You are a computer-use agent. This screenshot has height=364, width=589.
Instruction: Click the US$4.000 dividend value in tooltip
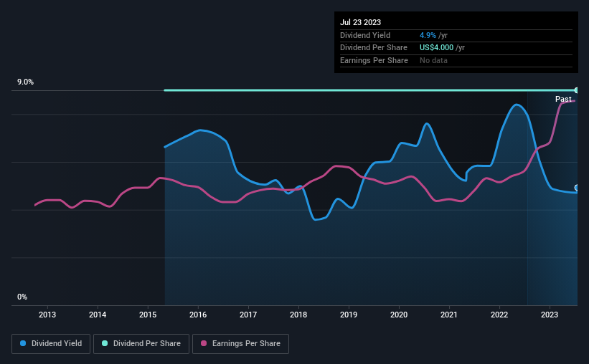pyautogui.click(x=436, y=48)
